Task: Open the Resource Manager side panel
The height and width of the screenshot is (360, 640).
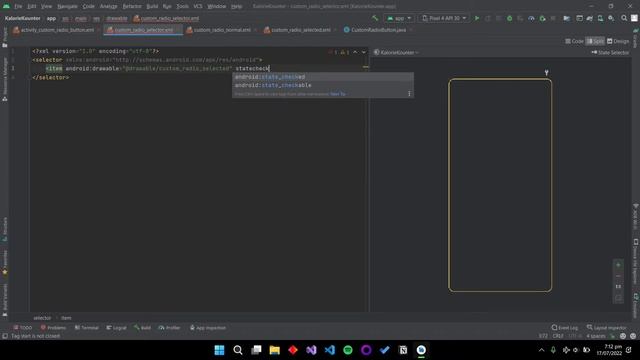Action: pyautogui.click(x=5, y=80)
